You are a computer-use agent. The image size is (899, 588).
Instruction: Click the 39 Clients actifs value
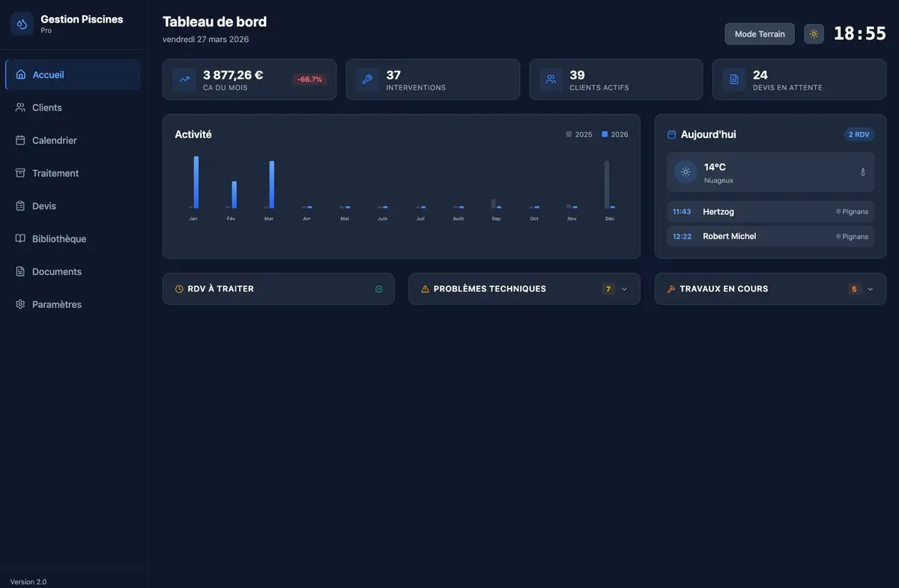[577, 75]
